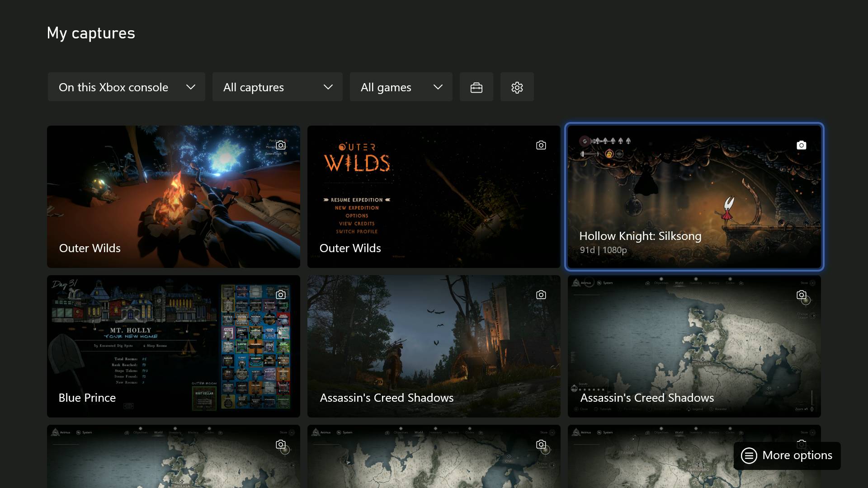The width and height of the screenshot is (868, 488).
Task: Open the 'On this Xbox console' dropdown
Action: (126, 87)
